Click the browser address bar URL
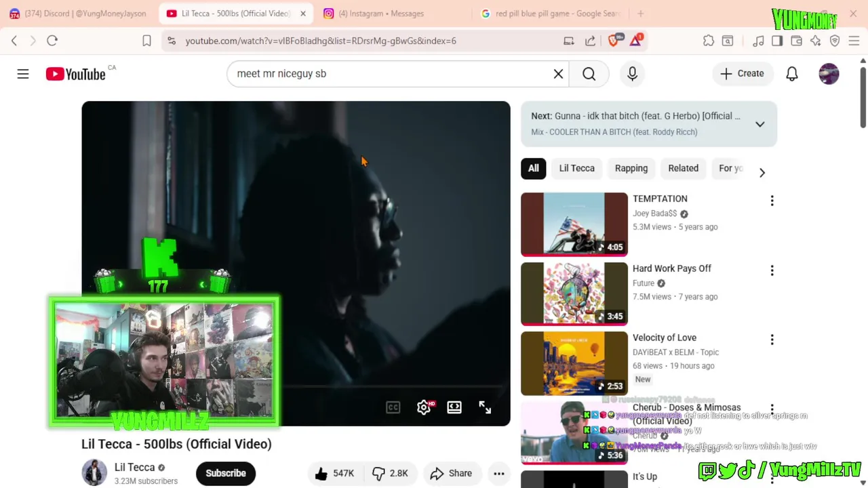This screenshot has width=868, height=488. [x=321, y=41]
